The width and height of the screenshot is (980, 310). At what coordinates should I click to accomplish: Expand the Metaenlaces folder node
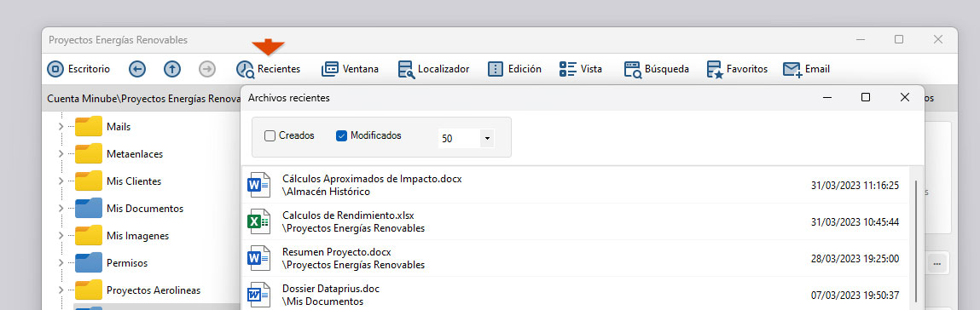tap(61, 153)
